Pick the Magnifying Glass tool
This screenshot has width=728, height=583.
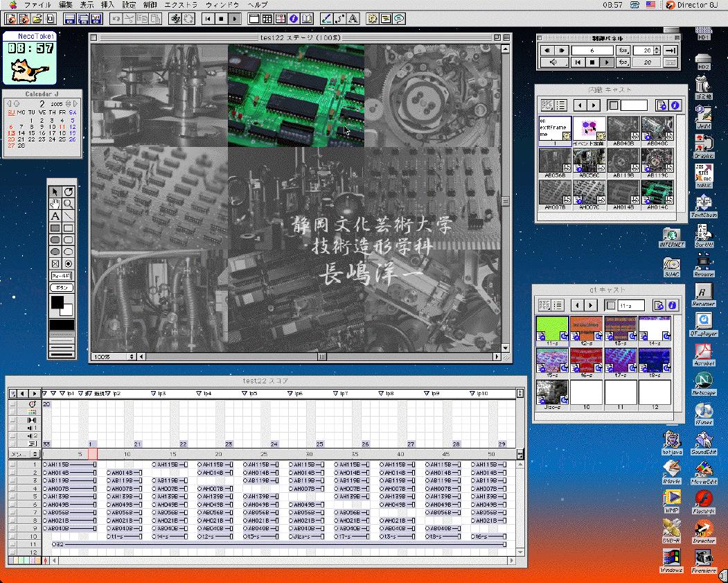coord(69,204)
